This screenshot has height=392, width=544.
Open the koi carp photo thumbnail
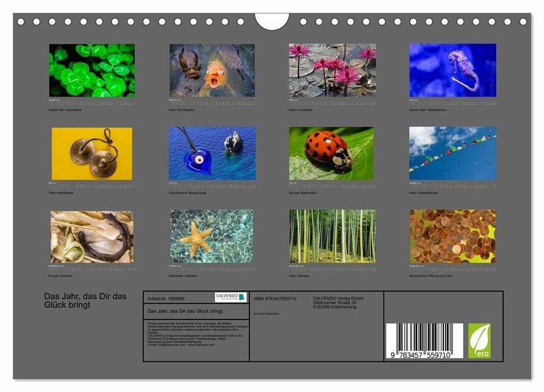tap(212, 71)
